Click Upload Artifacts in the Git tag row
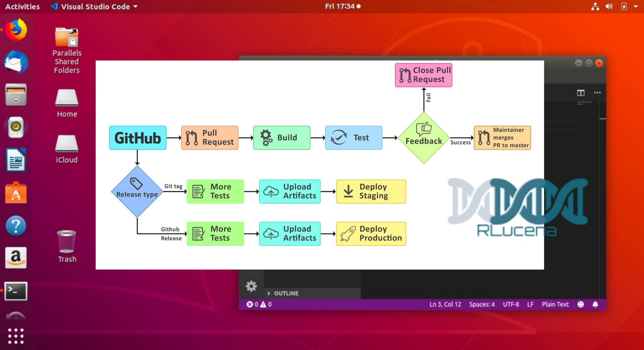Image resolution: width=644 pixels, height=350 pixels. [290, 191]
